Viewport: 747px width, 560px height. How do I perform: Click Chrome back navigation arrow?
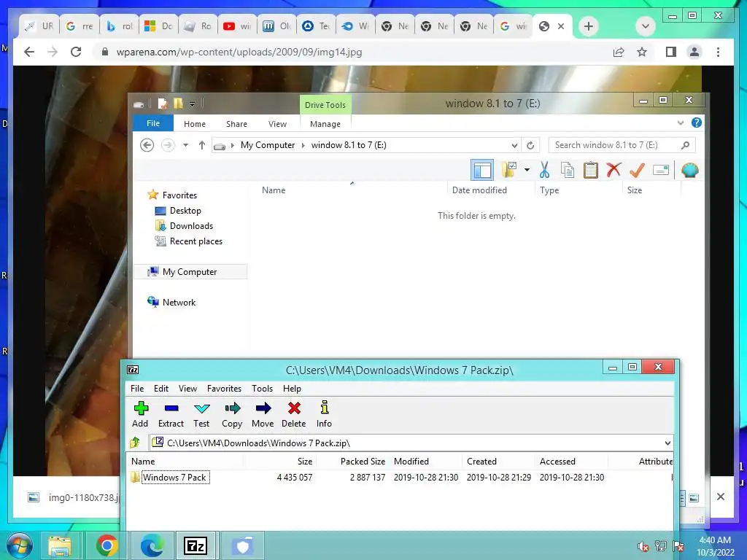click(29, 52)
